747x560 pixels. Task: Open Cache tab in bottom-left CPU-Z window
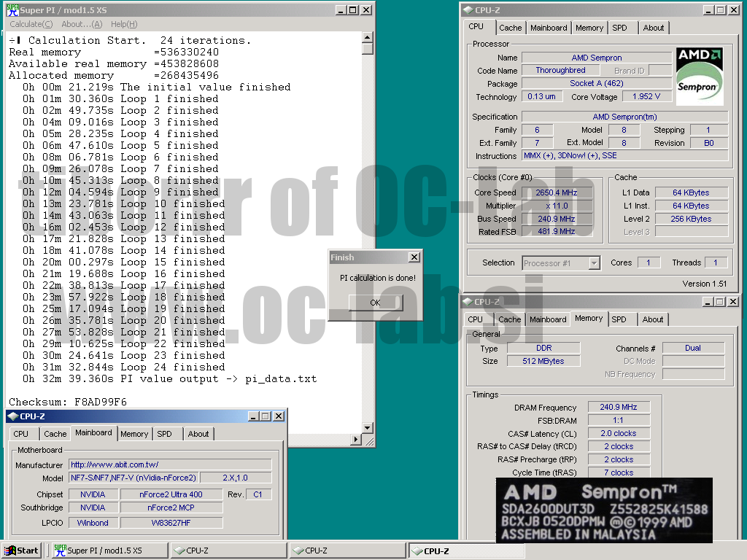(55, 434)
